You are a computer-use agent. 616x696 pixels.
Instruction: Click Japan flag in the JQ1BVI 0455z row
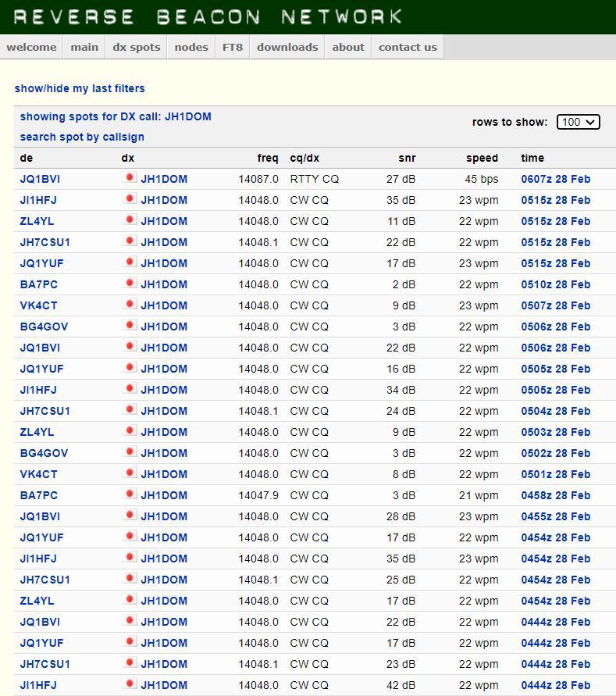(x=129, y=515)
